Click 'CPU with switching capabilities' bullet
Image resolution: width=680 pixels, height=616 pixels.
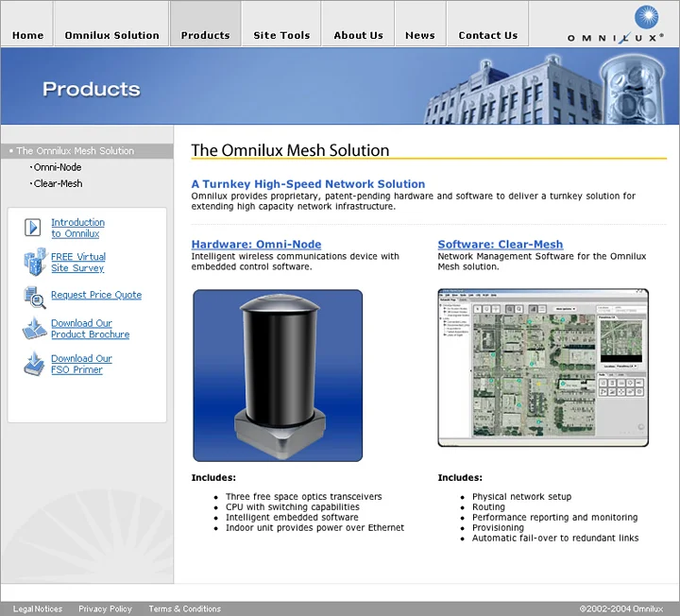pyautogui.click(x=292, y=506)
